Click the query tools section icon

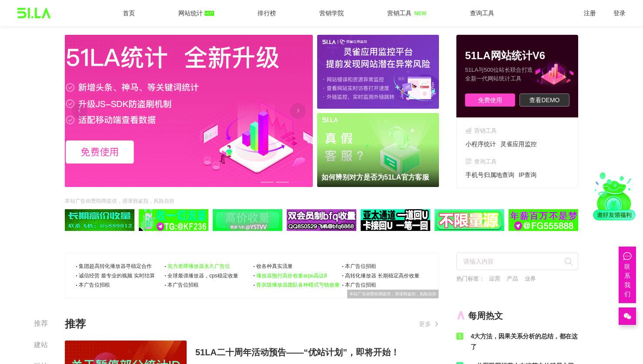(x=469, y=161)
